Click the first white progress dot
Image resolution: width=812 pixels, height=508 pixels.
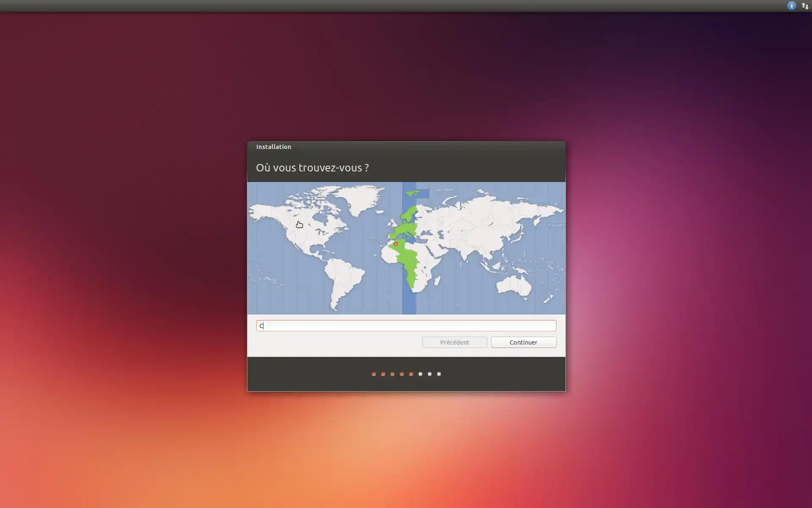coord(420,374)
